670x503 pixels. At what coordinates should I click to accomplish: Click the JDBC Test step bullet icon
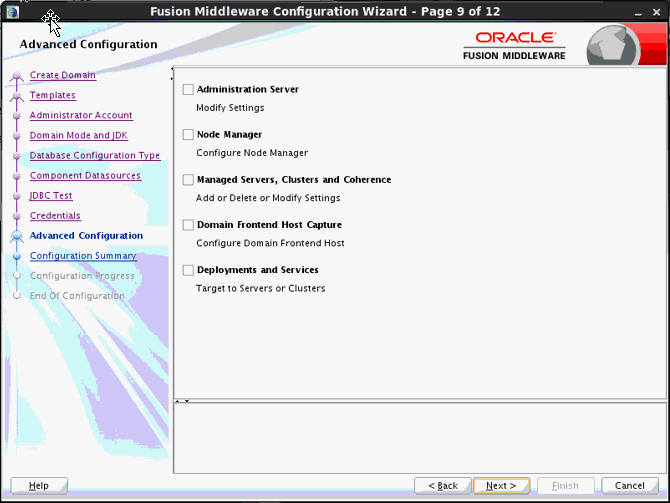[17, 196]
